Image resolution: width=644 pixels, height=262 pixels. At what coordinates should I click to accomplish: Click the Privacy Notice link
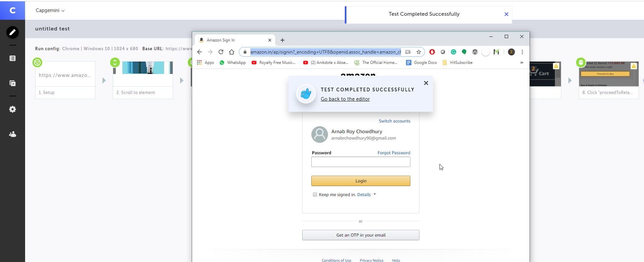click(372, 260)
